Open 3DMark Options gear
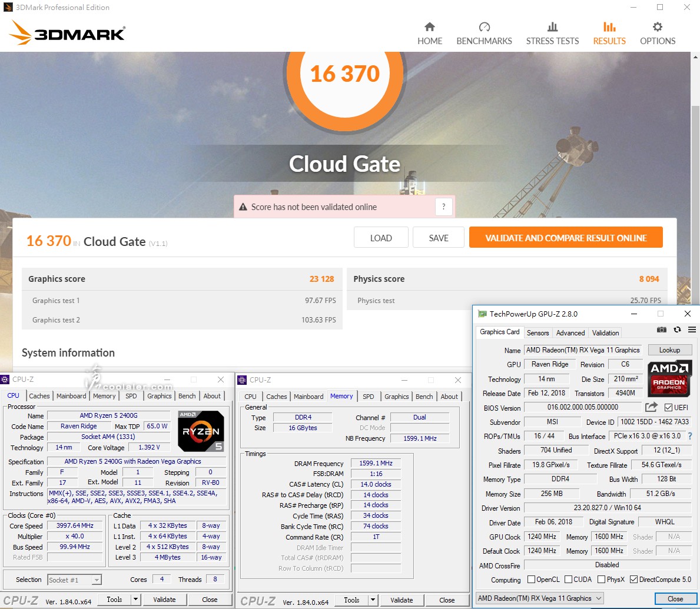 tap(657, 27)
